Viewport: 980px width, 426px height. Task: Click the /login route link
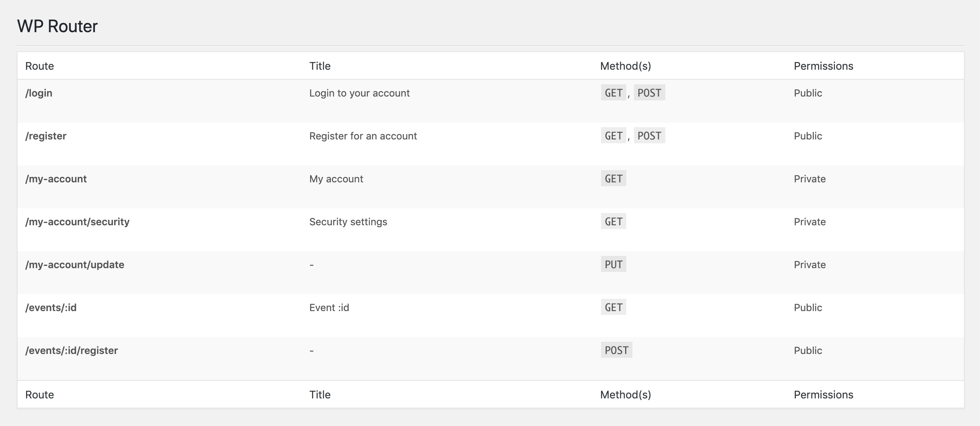click(39, 93)
